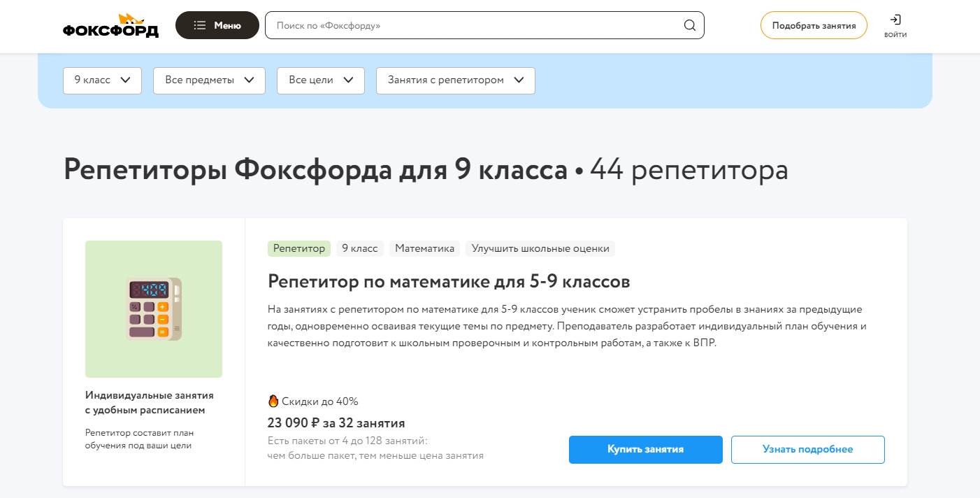Click the hamburger icon in Меню button

[200, 25]
